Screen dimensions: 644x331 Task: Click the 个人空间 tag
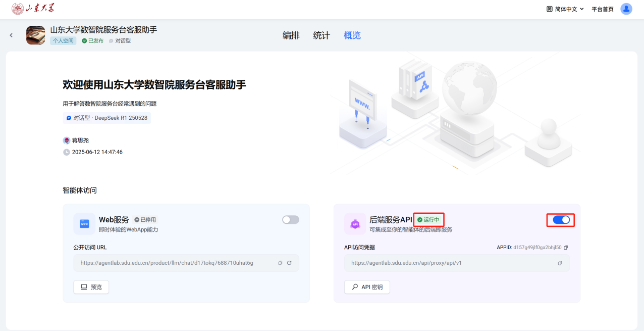(x=63, y=41)
